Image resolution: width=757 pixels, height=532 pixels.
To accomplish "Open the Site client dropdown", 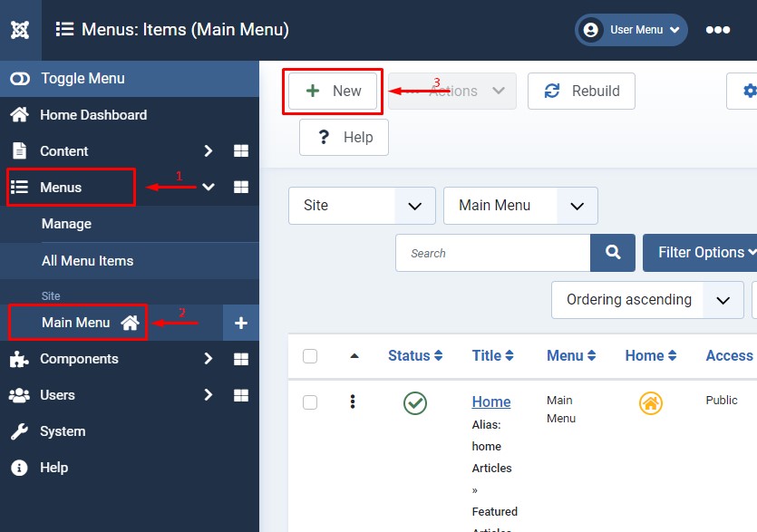I will pos(362,206).
